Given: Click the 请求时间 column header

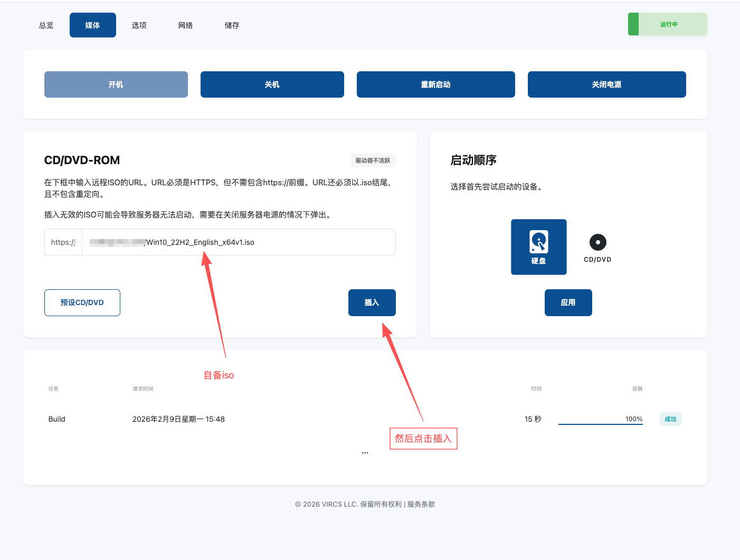Looking at the screenshot, I should (x=143, y=389).
